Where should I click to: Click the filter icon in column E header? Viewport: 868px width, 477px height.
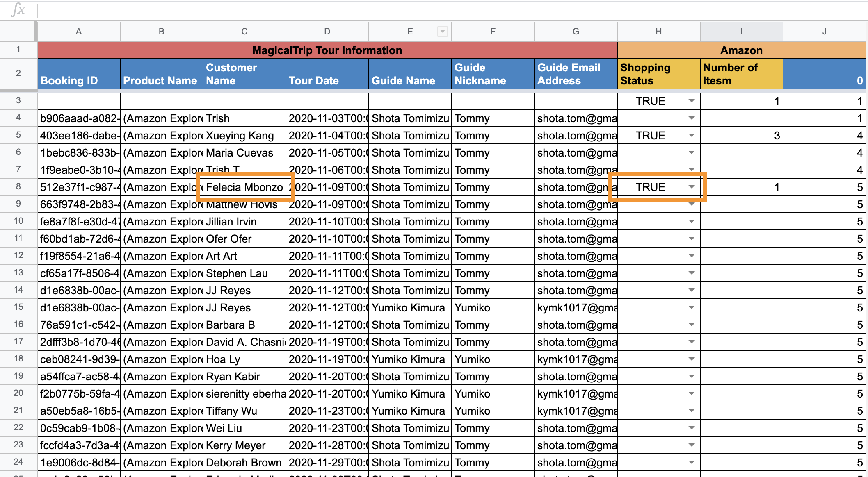click(x=442, y=32)
